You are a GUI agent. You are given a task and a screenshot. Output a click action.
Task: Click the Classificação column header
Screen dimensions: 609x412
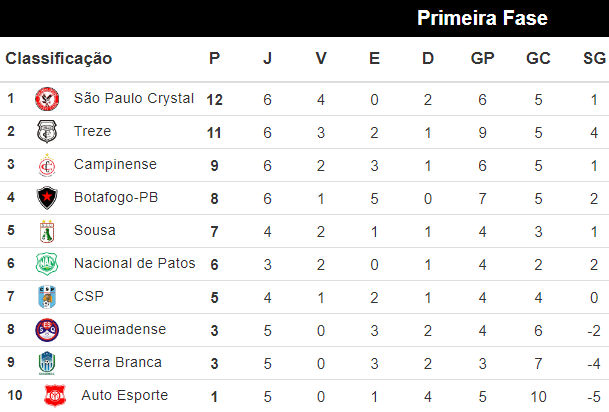click(x=59, y=59)
